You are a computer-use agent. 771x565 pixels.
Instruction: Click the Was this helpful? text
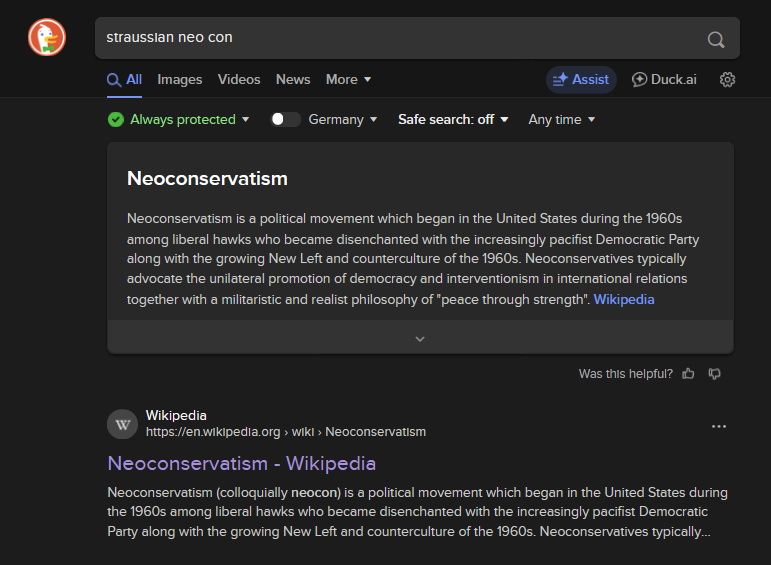point(625,374)
